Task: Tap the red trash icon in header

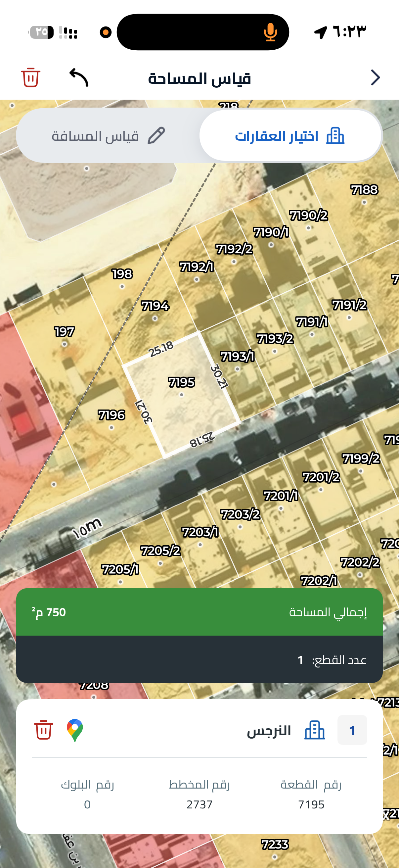Action: [31, 77]
